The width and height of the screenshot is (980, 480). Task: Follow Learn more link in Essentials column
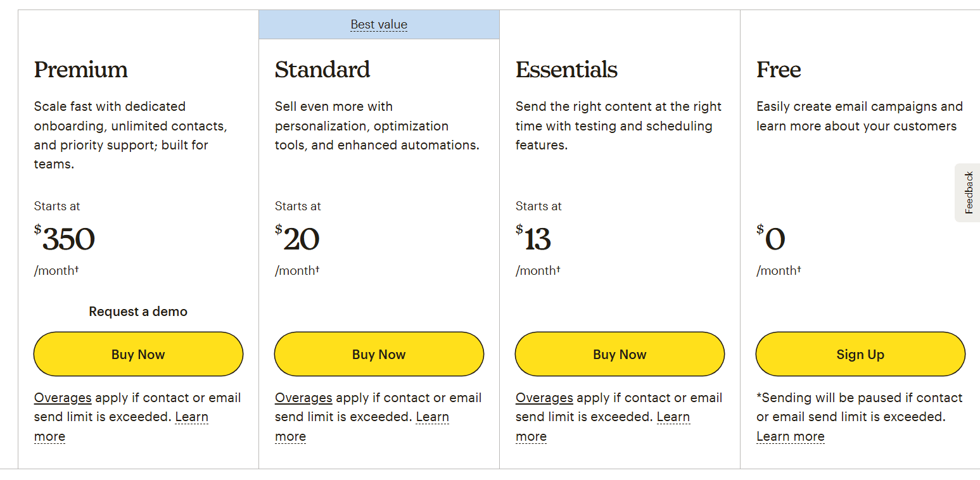point(673,417)
